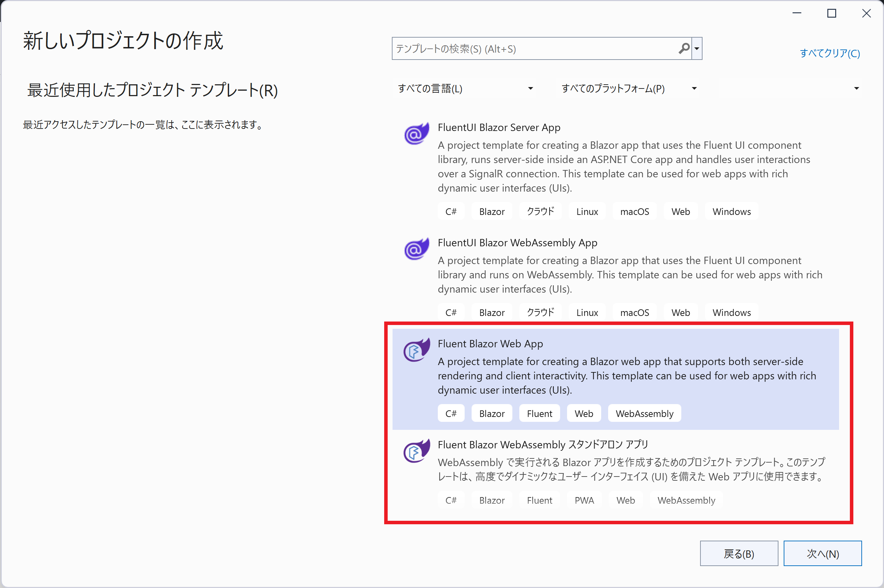
Task: Click WebAssembly tag in standalone app template
Action: coord(687,500)
